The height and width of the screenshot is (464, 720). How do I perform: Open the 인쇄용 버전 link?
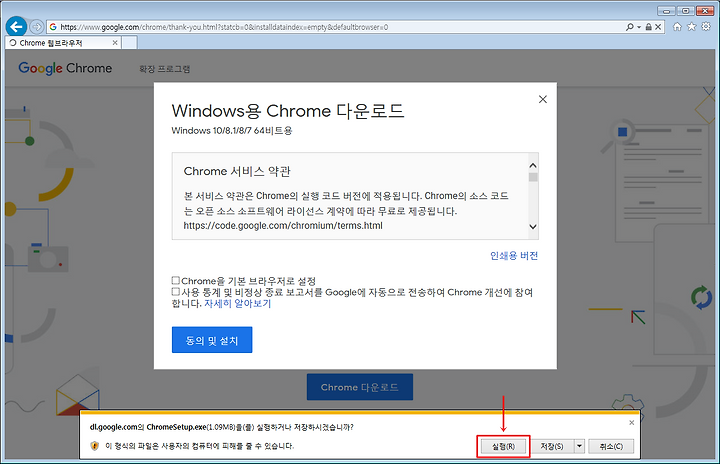coord(514,255)
